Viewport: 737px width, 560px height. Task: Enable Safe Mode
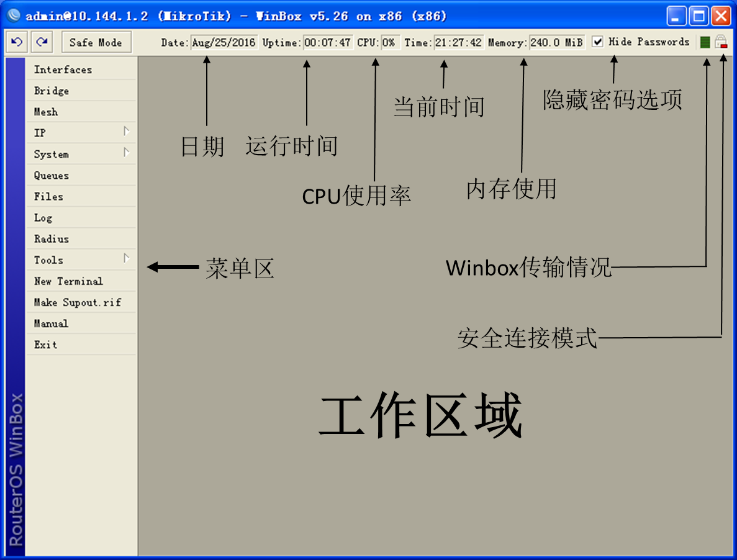(96, 42)
